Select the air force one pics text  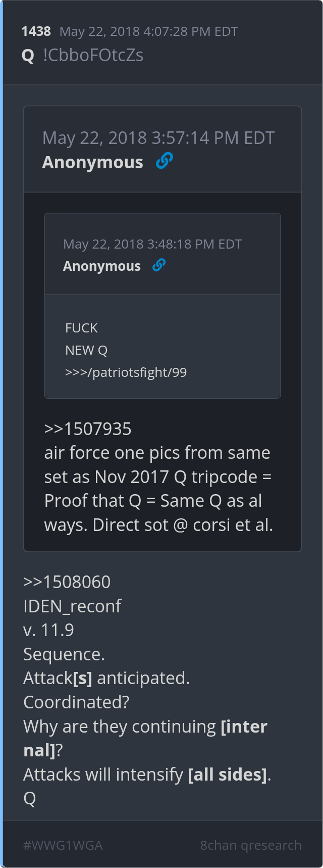157,453
